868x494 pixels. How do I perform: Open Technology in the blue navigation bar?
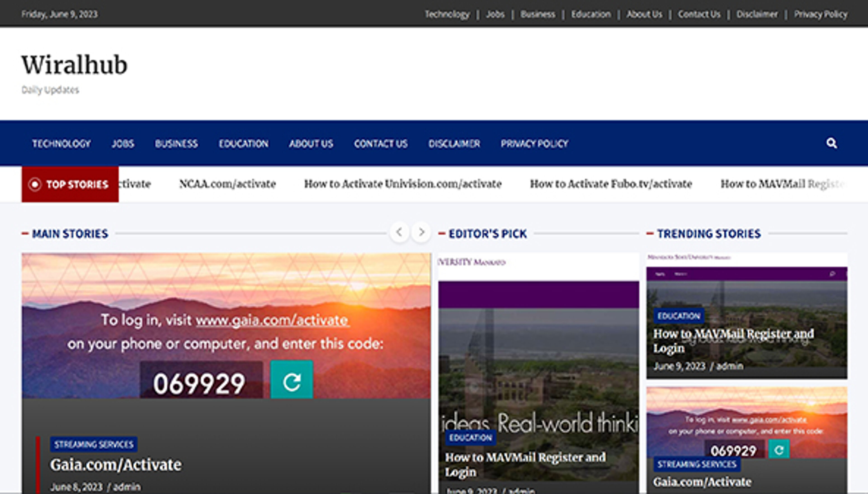pyautogui.click(x=61, y=143)
